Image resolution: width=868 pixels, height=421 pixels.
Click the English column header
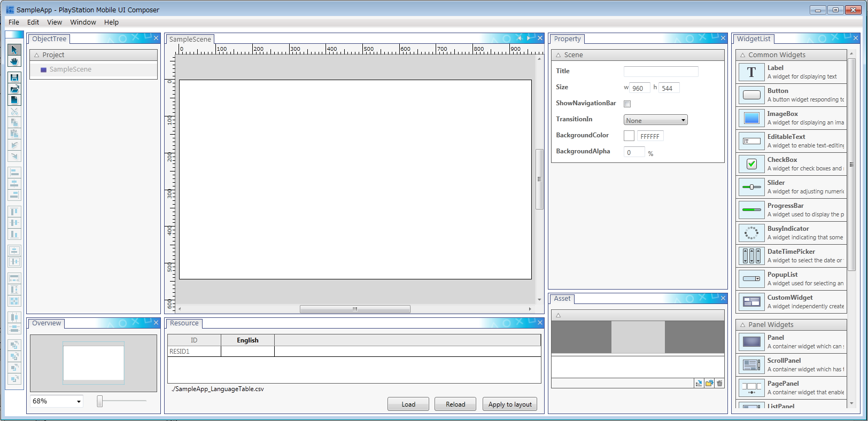point(247,340)
